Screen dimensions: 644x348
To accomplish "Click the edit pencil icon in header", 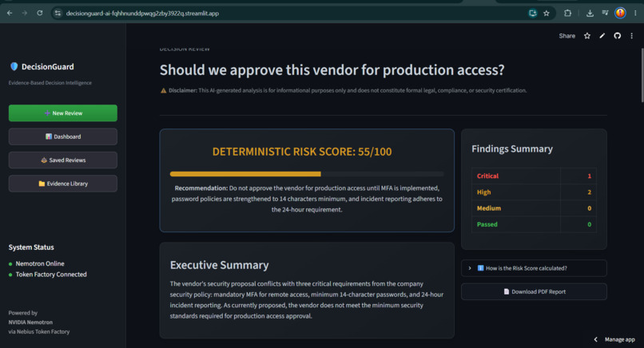I will pos(602,36).
